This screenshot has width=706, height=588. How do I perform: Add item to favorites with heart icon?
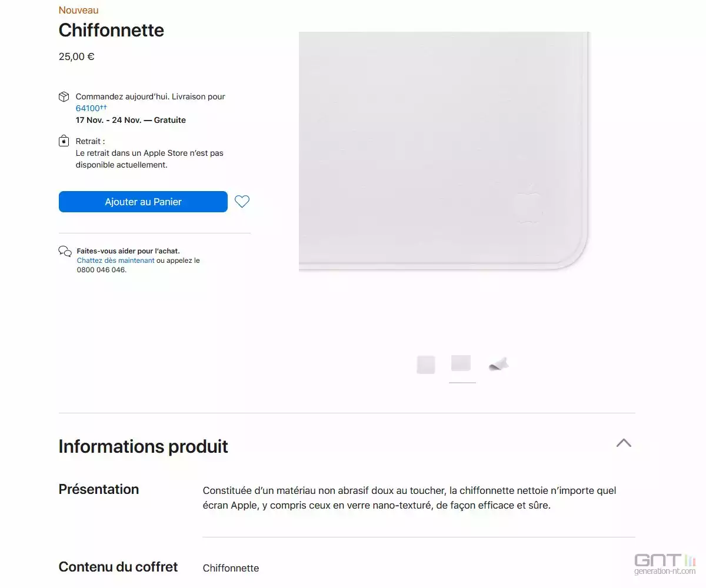point(242,202)
